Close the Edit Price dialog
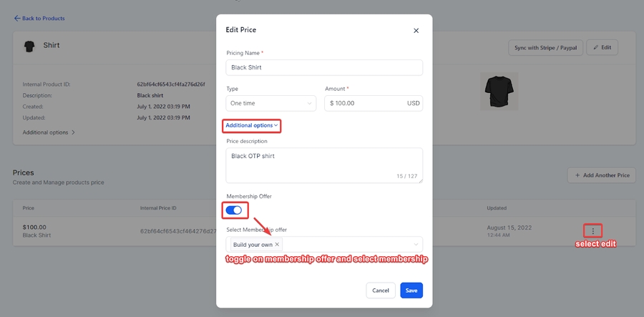Viewport: 644px width, 317px height. pos(416,31)
